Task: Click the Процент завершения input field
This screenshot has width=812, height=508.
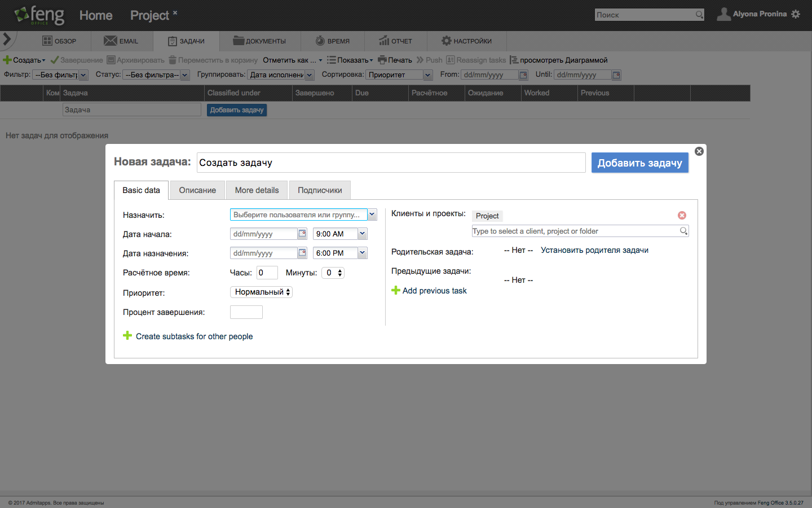Action: [x=246, y=312]
